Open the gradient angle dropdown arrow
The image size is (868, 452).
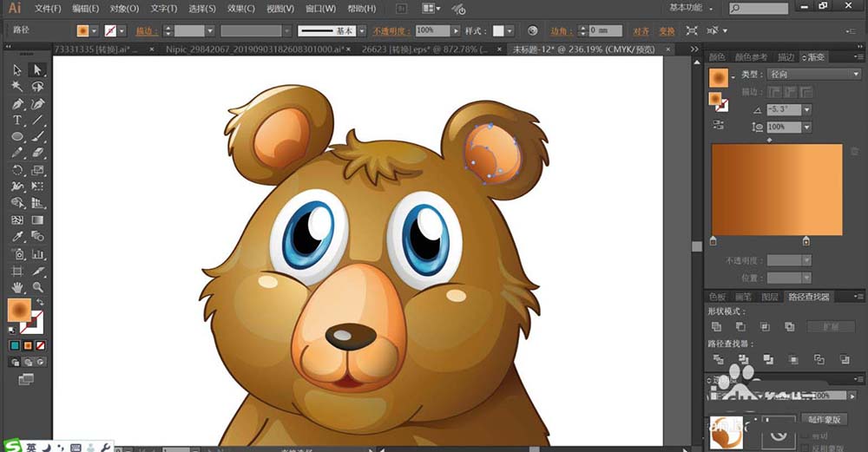click(x=806, y=109)
